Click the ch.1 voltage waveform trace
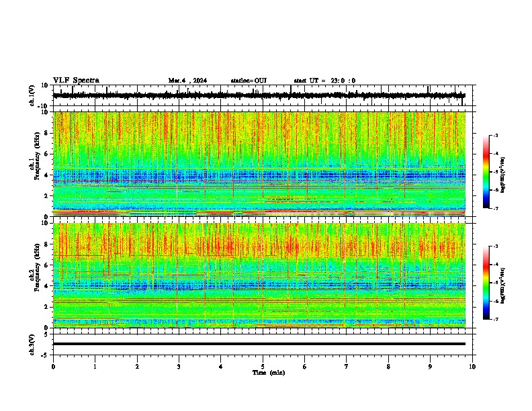The width and height of the screenshot is (532, 411). pyautogui.click(x=259, y=95)
